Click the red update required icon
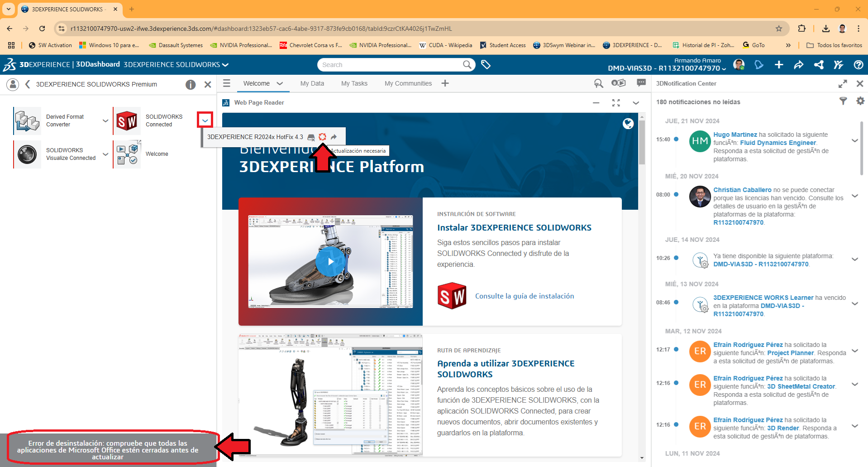The image size is (868, 467). point(322,137)
